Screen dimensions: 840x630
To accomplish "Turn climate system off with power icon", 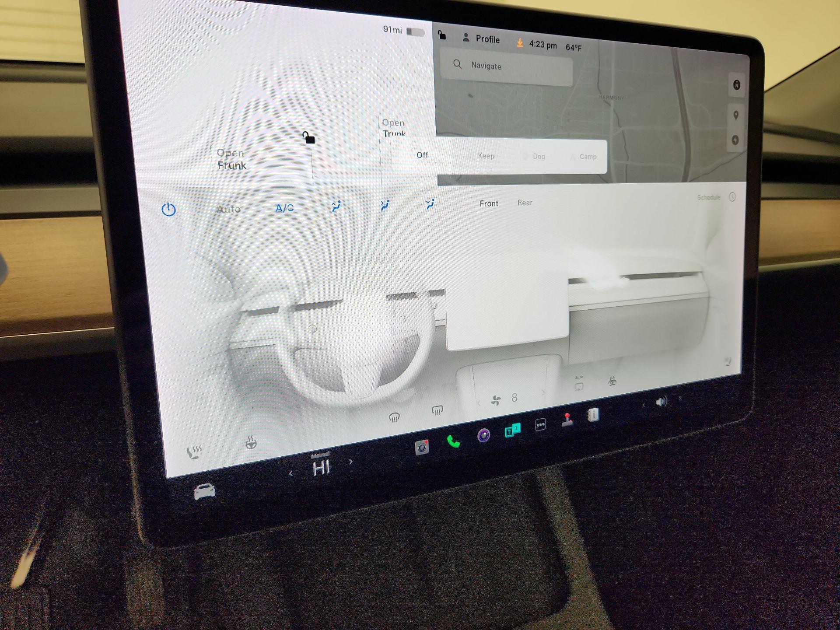I will 169,209.
